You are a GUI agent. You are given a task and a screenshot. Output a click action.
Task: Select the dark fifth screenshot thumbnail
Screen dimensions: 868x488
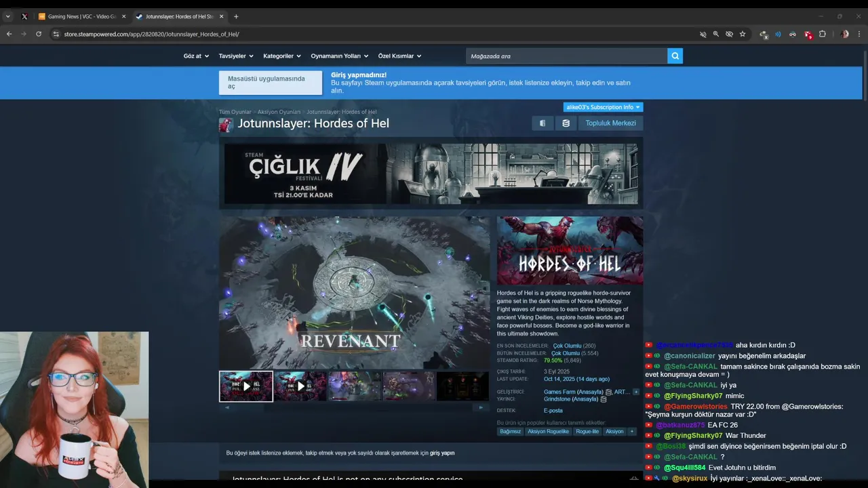click(x=462, y=386)
